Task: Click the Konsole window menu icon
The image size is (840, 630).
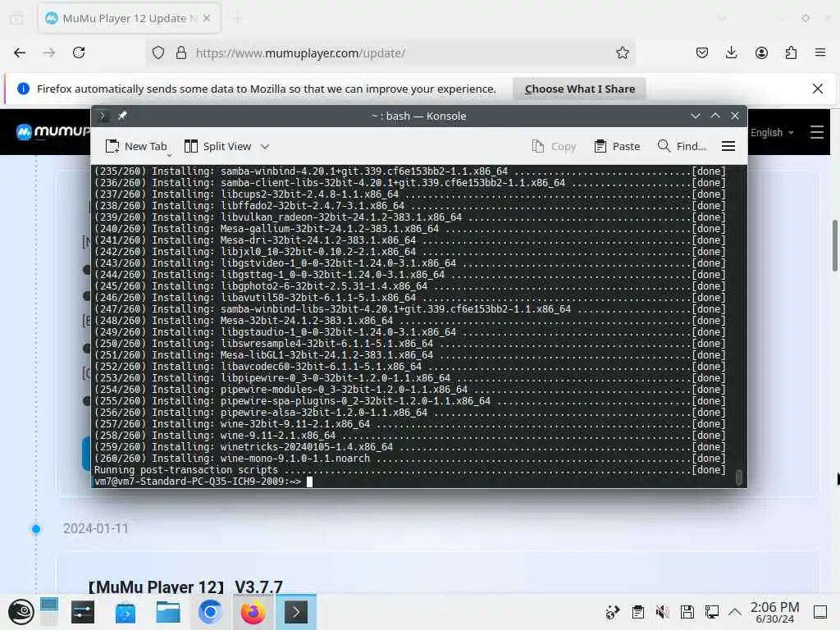Action: [103, 116]
